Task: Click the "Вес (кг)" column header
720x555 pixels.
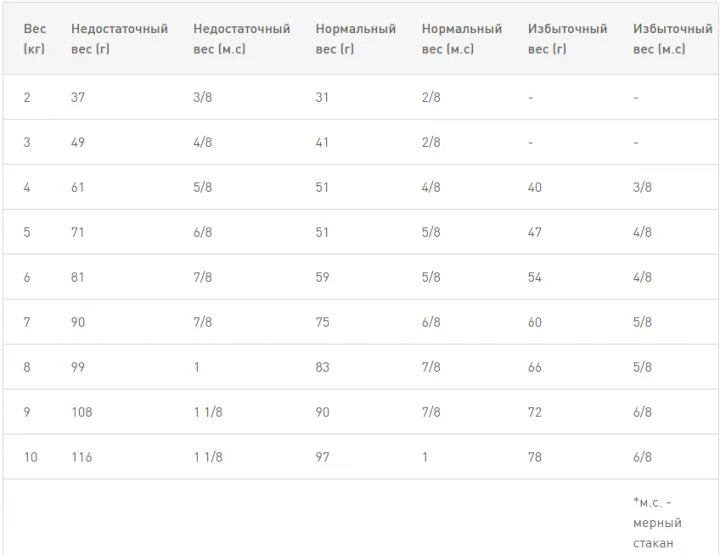Action: [x=35, y=39]
